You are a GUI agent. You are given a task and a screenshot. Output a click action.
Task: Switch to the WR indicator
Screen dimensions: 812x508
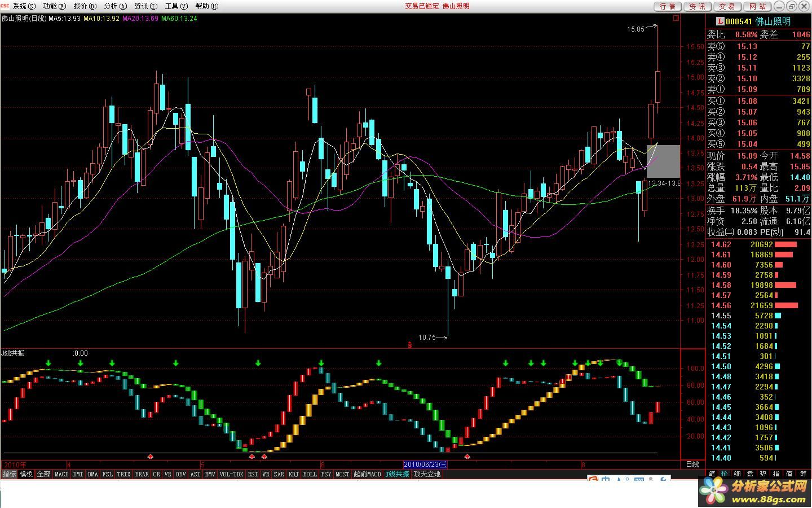pyautogui.click(x=266, y=474)
